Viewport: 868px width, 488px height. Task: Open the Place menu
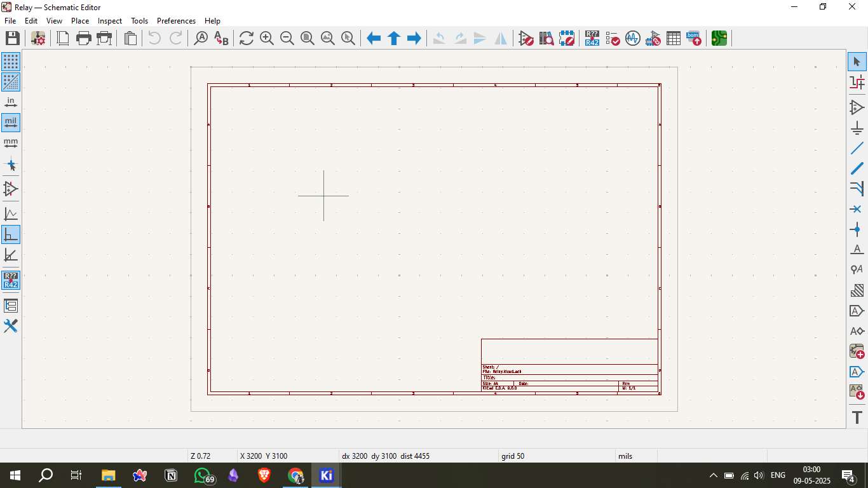click(x=80, y=21)
